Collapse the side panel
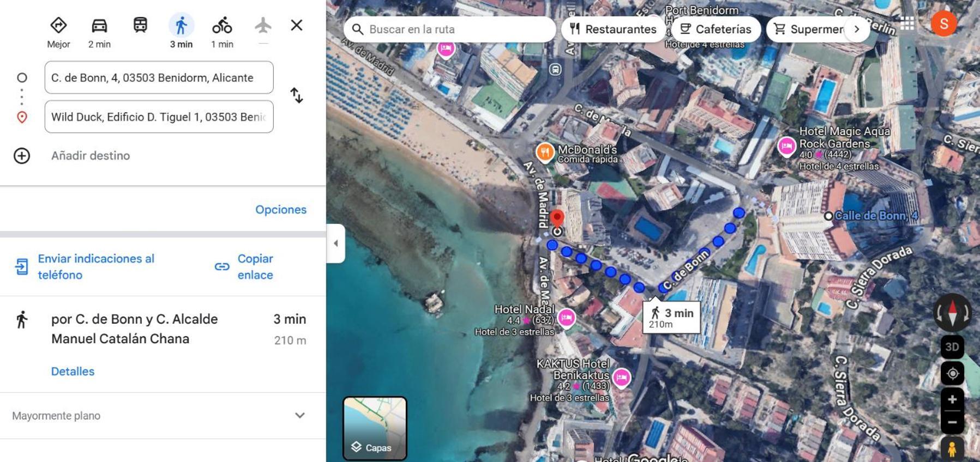The image size is (980, 462). point(335,243)
